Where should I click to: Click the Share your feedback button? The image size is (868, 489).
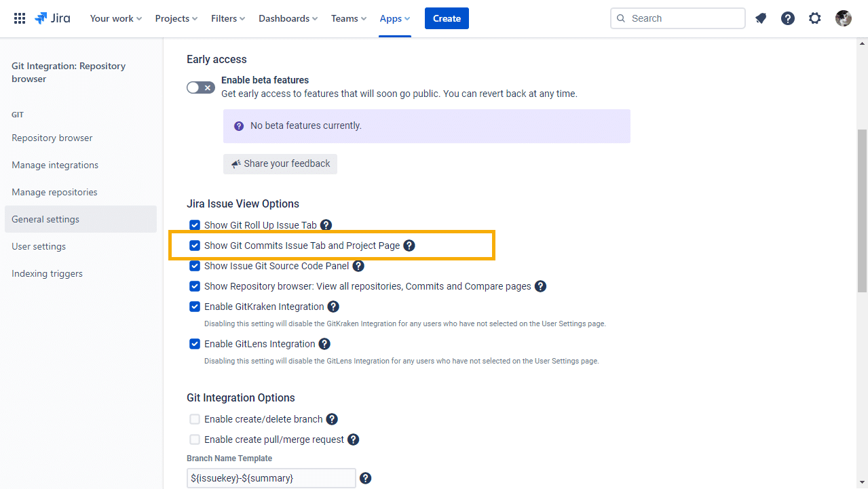tap(280, 163)
